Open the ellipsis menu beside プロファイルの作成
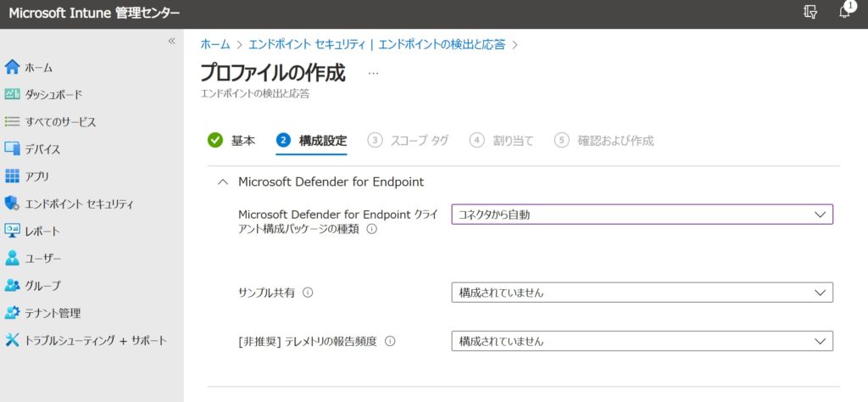Viewport: 868px width, 402px height. coord(374,74)
